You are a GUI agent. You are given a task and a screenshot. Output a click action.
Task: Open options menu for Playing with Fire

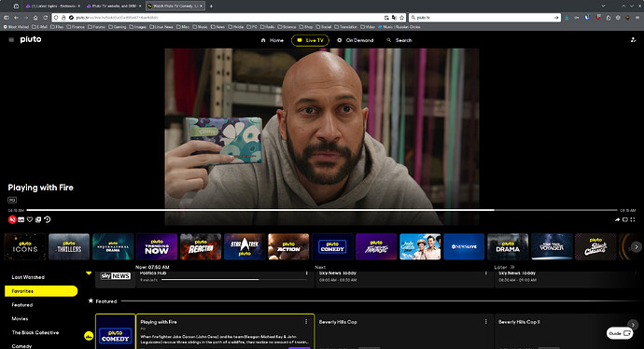[x=306, y=322]
